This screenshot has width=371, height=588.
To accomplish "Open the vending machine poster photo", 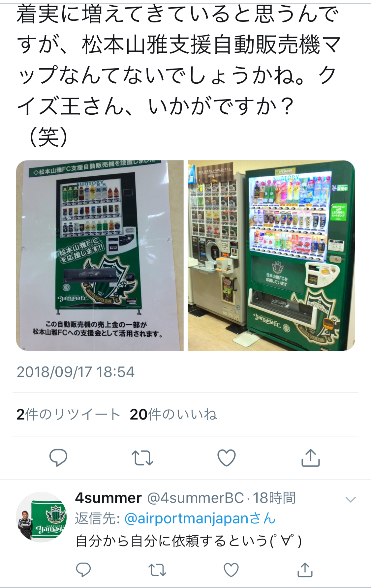I will tap(100, 255).
